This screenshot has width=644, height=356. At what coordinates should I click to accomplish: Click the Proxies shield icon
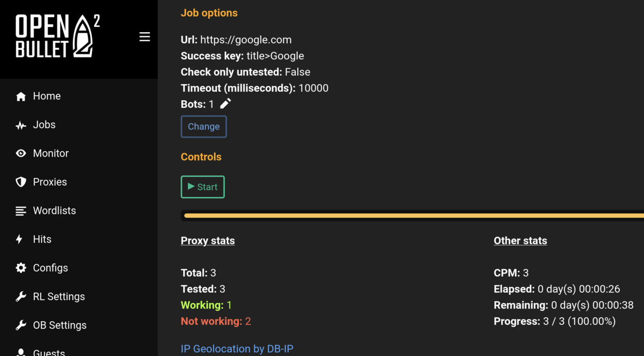click(x=21, y=182)
